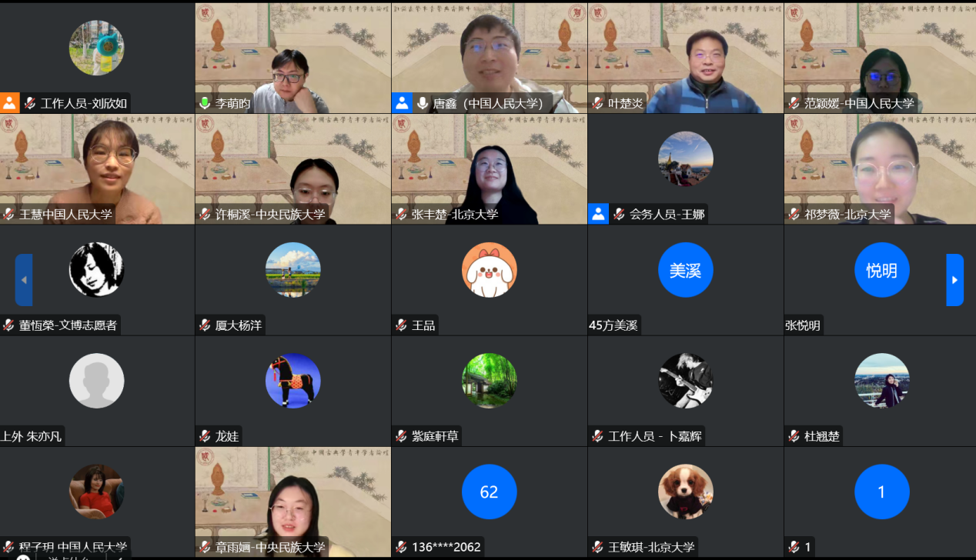Select the blue 悦明 avatar circle

(881, 270)
